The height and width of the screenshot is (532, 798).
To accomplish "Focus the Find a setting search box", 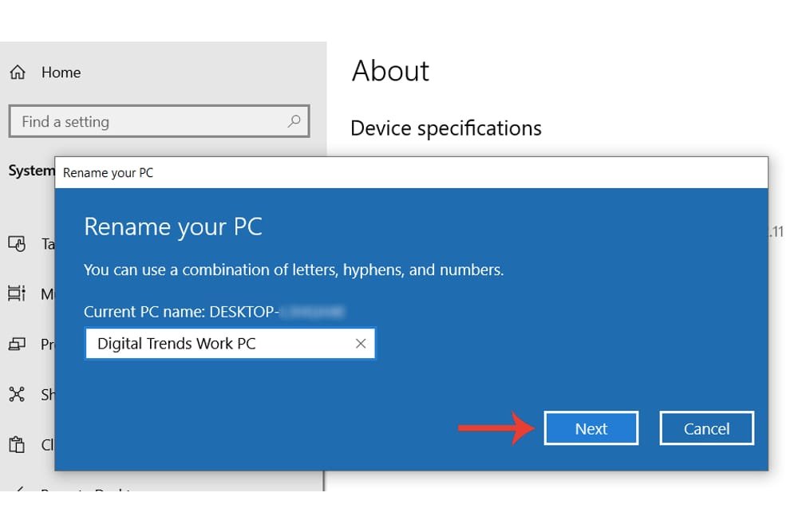I will pos(152,122).
